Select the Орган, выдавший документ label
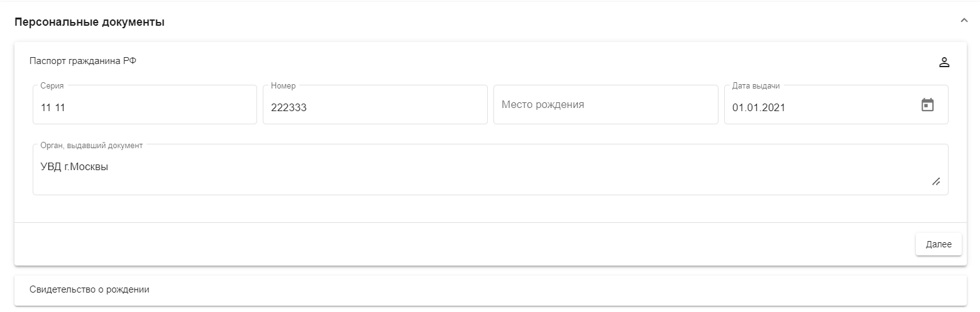The width and height of the screenshot is (980, 312). (x=92, y=145)
